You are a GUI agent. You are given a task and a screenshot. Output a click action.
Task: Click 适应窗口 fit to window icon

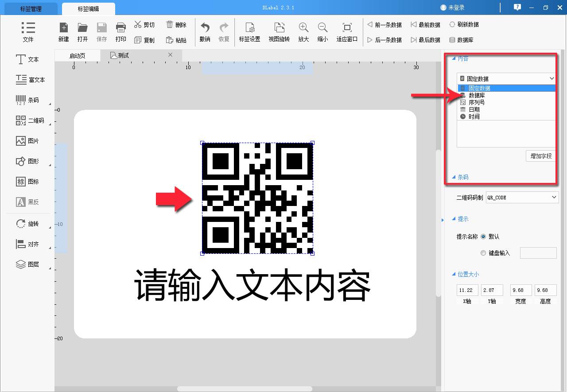point(347,27)
